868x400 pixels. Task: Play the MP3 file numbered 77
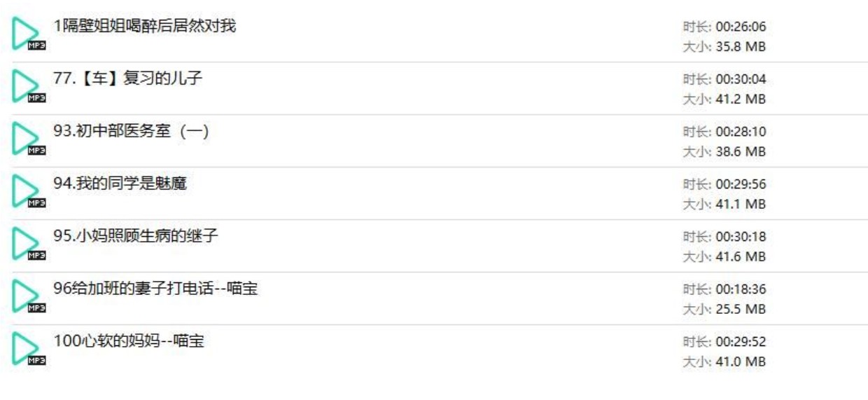28,86
